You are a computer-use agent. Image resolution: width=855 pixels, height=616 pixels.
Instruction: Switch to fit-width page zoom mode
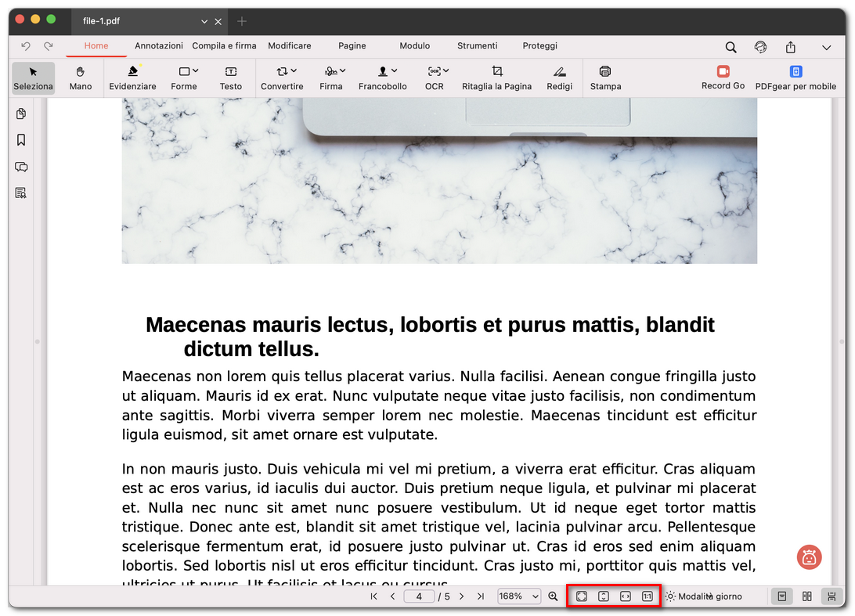(625, 596)
